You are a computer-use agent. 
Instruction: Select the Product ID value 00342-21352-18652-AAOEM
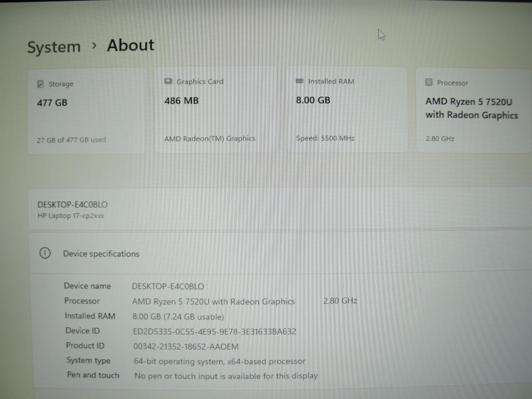(x=186, y=346)
